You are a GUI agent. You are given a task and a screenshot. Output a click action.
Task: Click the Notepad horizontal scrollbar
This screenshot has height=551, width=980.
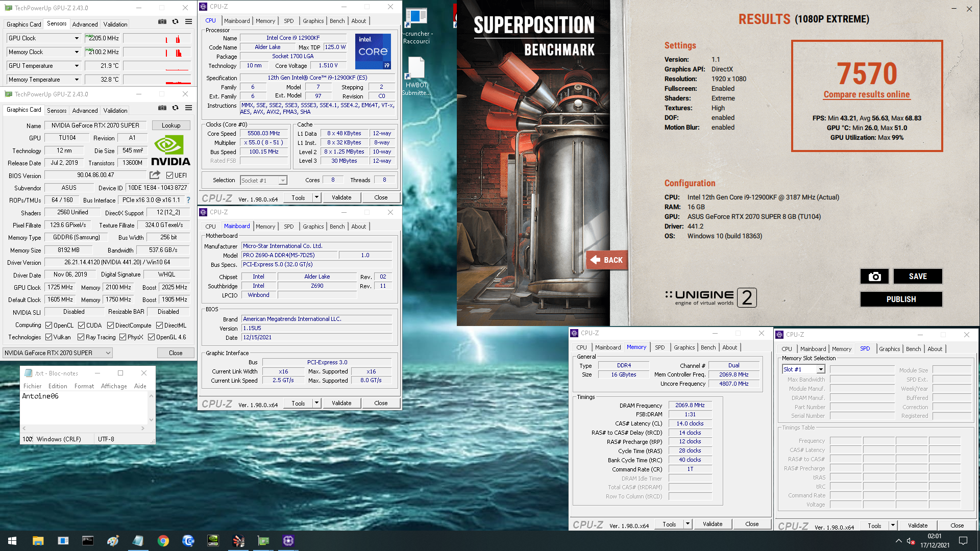point(84,429)
